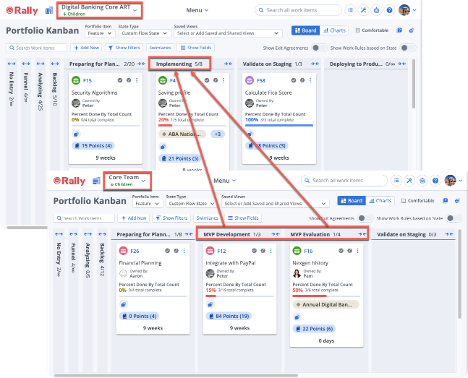Screen dimensions: 468x378
Task: Click Show Filters in the Digital Banking window
Action: pyautogui.click(x=124, y=48)
